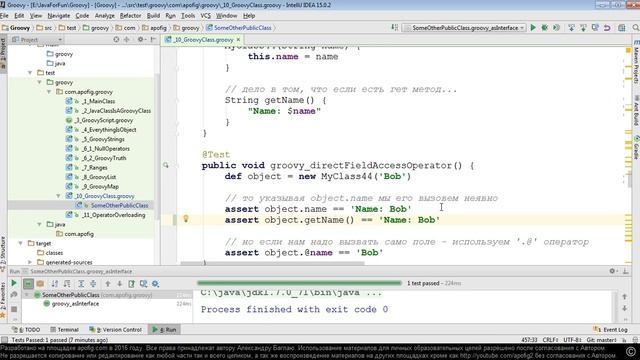Screen dimensions: 640x360
Task: Collapse the test folder
Action: pos(30,73)
